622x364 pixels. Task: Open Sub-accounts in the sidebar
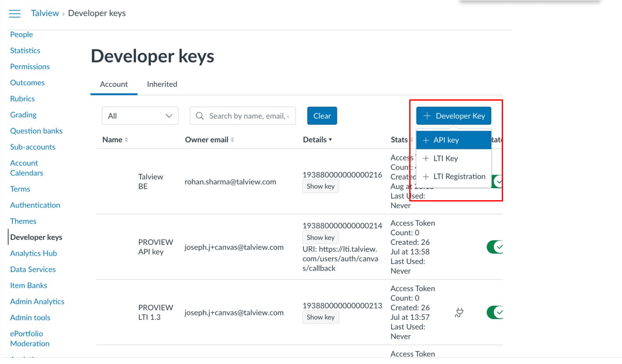[33, 147]
